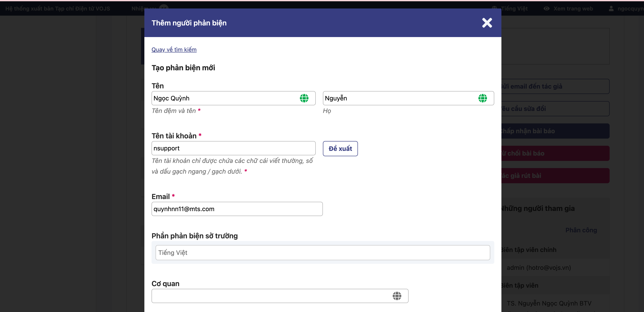
Task: Click admin (hotro@vojs.vn) participant entry
Action: (x=539, y=268)
